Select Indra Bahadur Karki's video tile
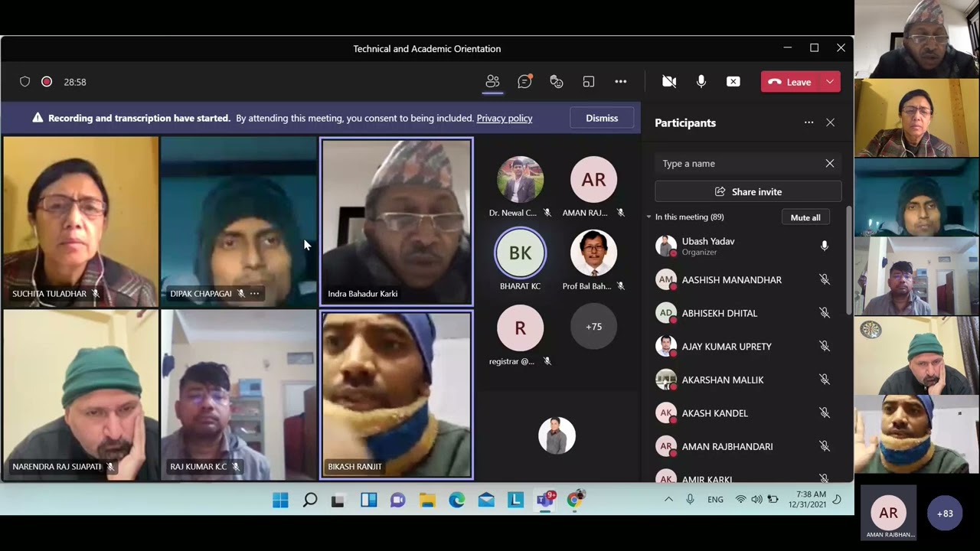Screen dimensions: 980x551 [397, 222]
